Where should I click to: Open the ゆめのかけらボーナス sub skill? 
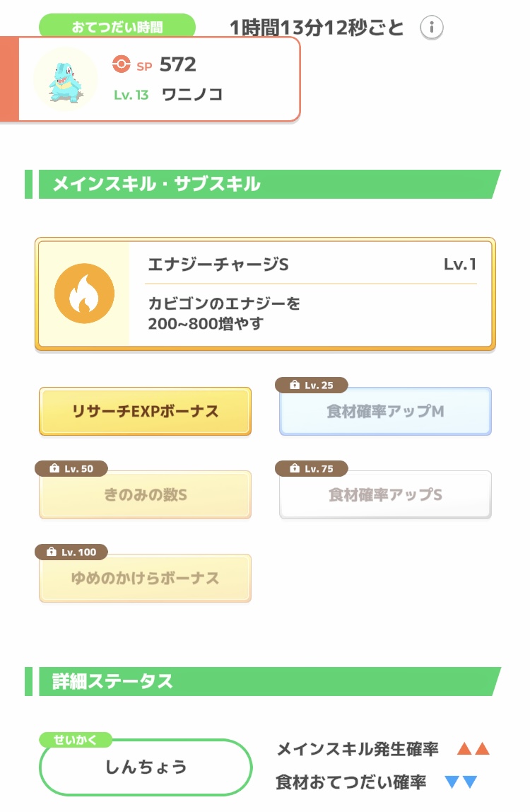tap(145, 579)
